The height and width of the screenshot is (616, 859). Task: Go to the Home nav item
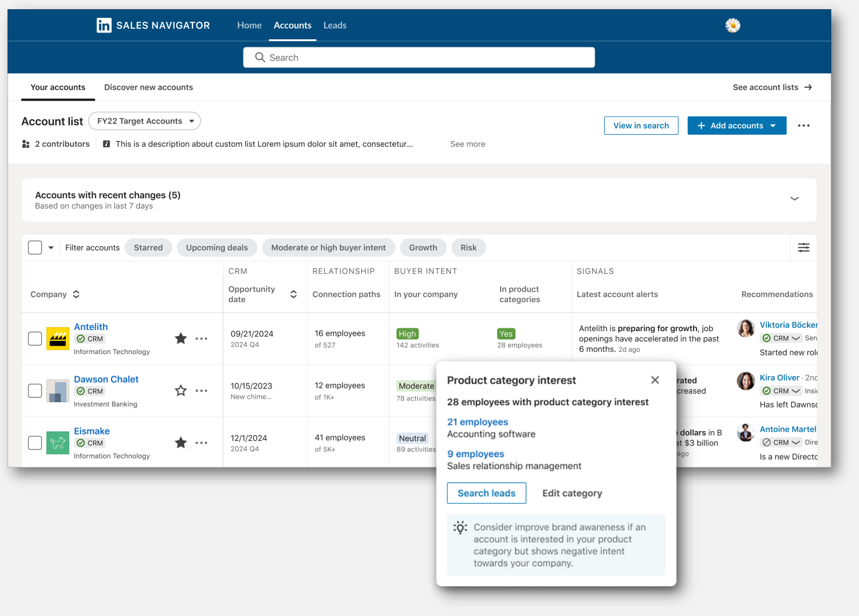(x=249, y=25)
